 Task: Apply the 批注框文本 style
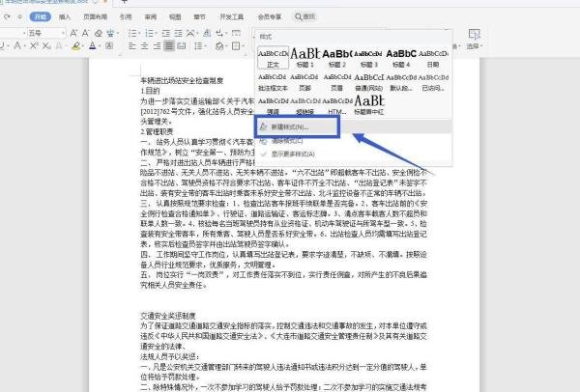(x=273, y=82)
